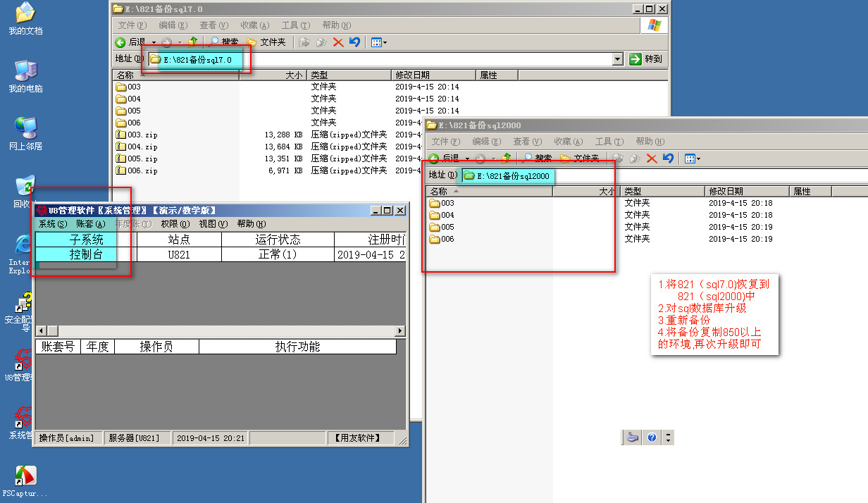
Task: Open 我的电脑 desktop icon
Action: (x=25, y=75)
